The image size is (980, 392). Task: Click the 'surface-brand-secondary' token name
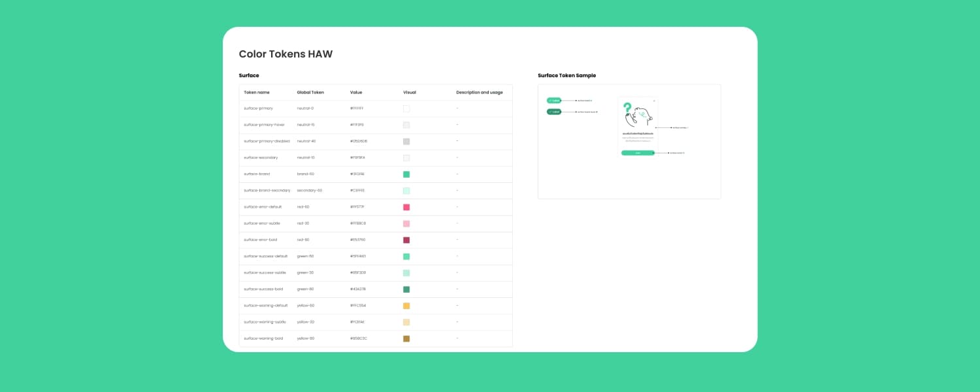[267, 191]
